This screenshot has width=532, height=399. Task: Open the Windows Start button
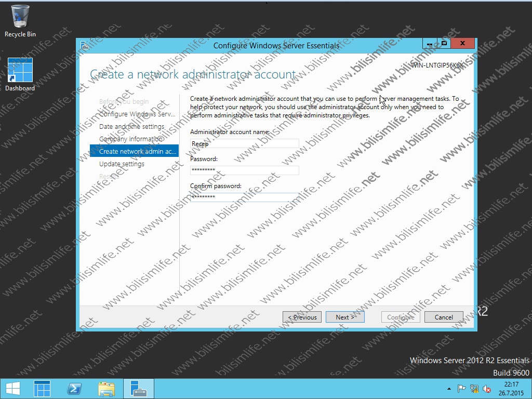click(13, 389)
